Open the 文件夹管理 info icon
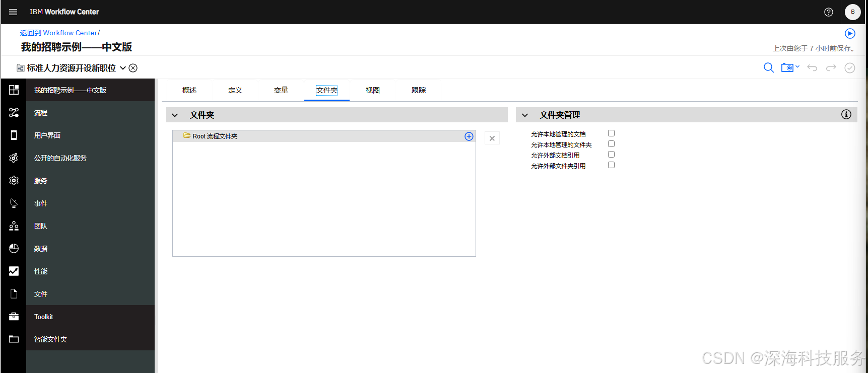The image size is (868, 373). (846, 115)
